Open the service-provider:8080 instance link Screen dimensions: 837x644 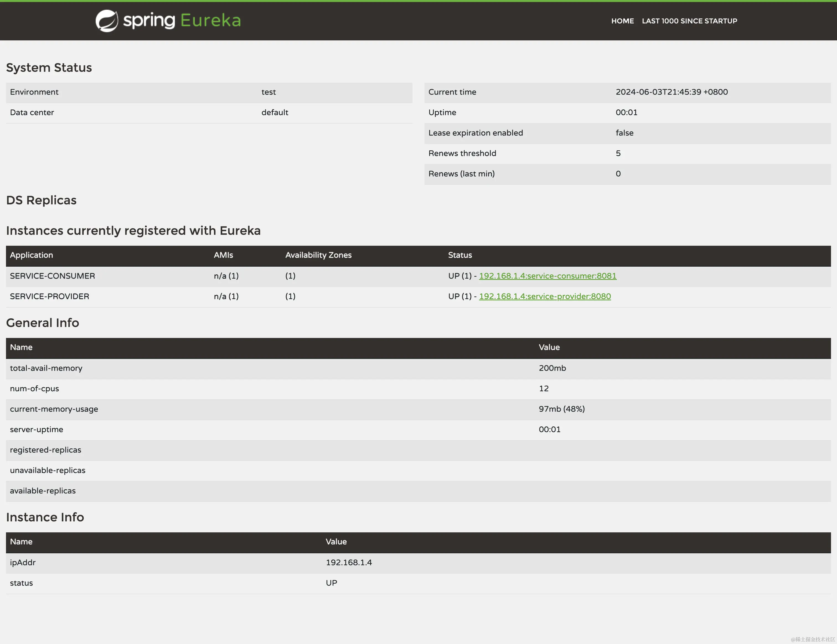pos(545,296)
